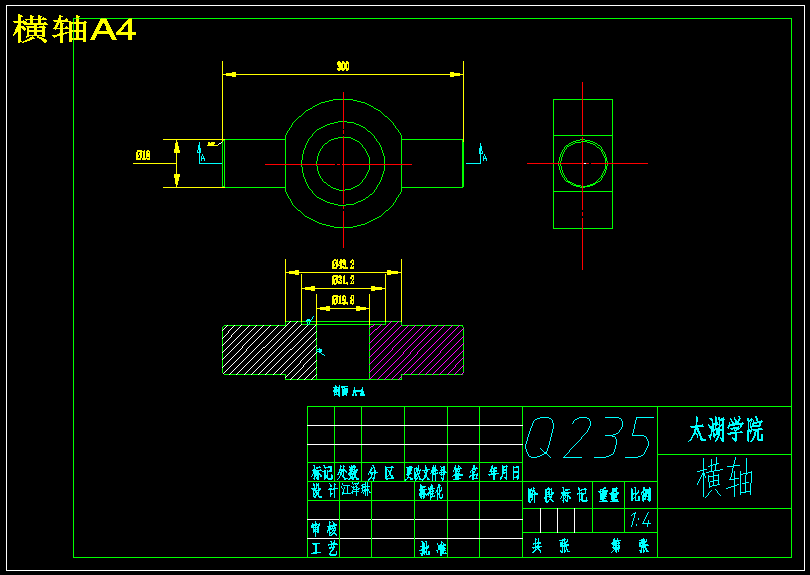Image resolution: width=810 pixels, height=575 pixels.
Task: Select the cyan '横轴' part name in title block
Action: (725, 478)
